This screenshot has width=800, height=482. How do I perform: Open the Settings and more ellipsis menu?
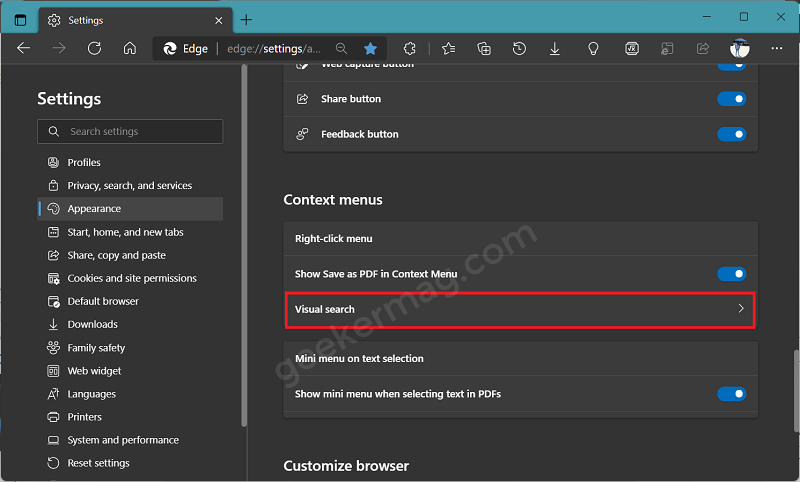(x=777, y=48)
